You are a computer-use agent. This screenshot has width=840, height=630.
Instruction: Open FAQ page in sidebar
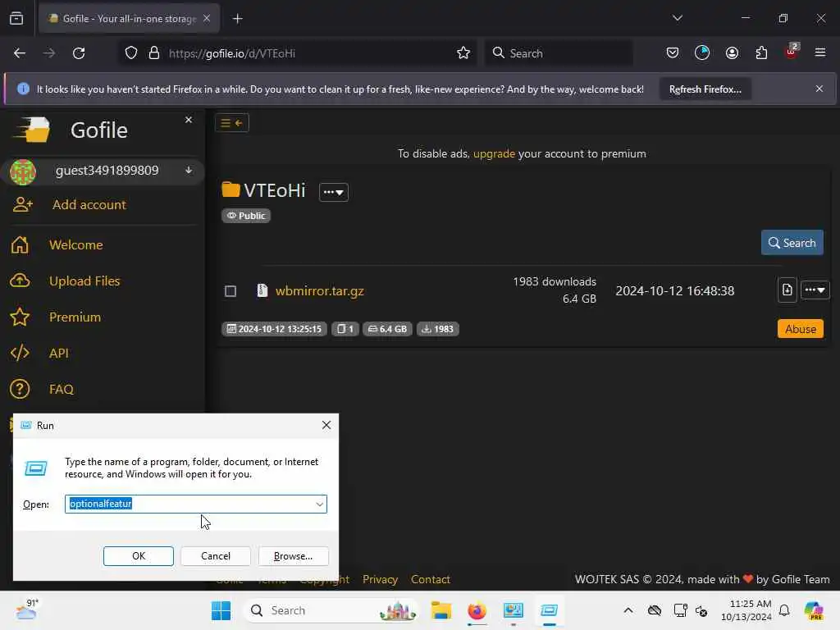coord(61,390)
